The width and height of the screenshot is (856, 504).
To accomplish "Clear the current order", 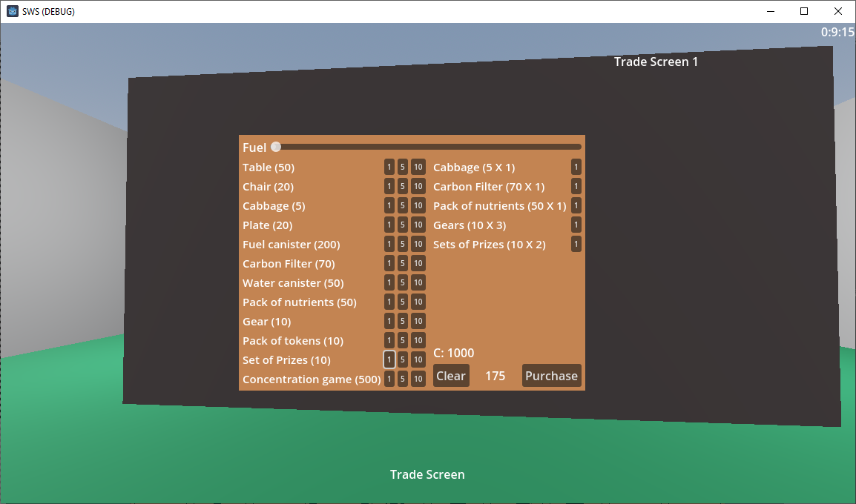I will [x=451, y=376].
